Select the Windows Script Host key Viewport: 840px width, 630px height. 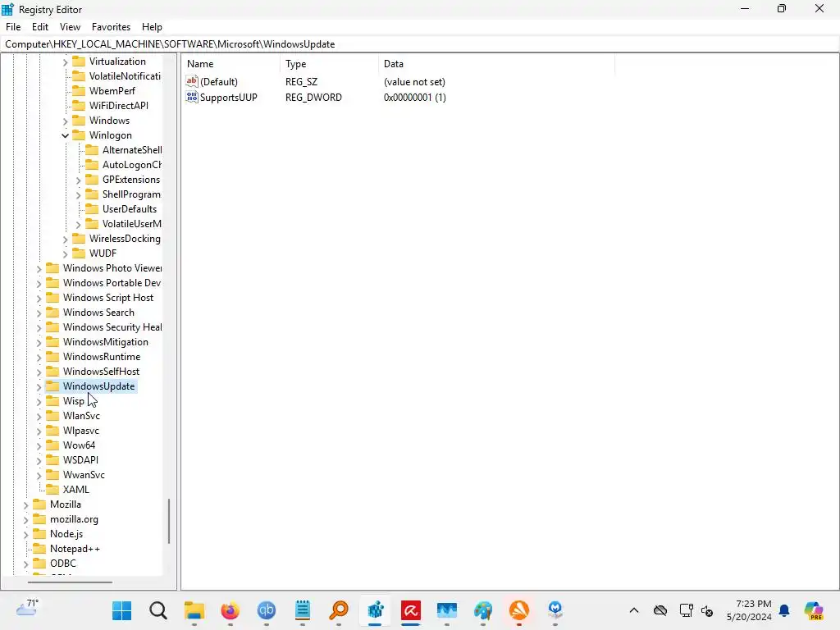(108, 297)
